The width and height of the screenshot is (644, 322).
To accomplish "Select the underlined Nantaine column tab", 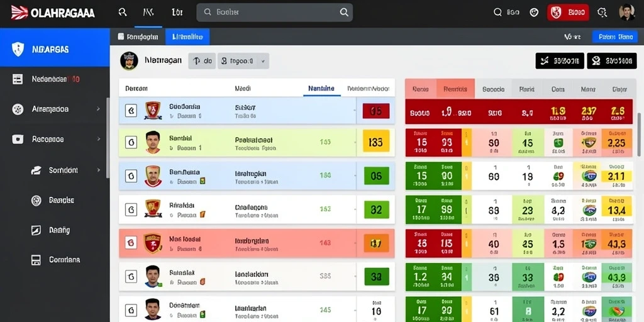I will (x=321, y=88).
